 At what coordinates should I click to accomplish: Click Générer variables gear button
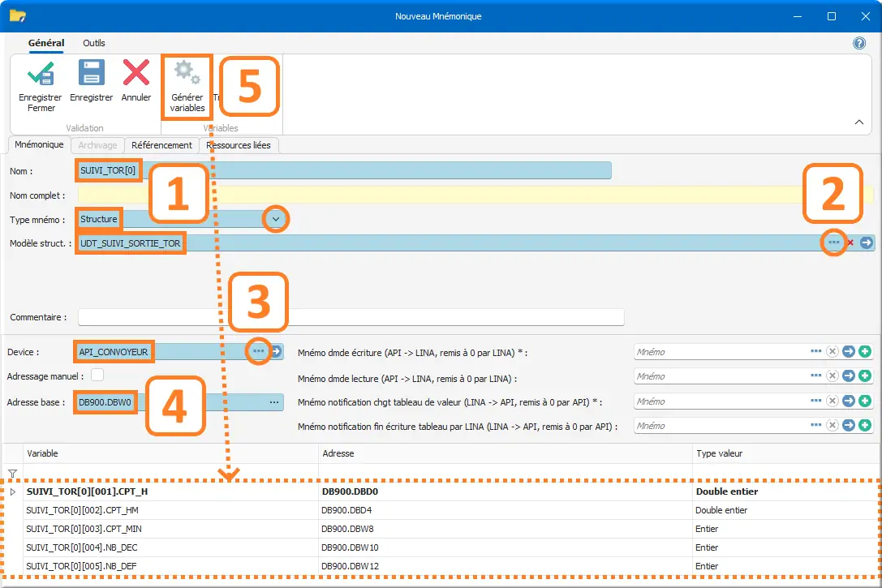187,86
